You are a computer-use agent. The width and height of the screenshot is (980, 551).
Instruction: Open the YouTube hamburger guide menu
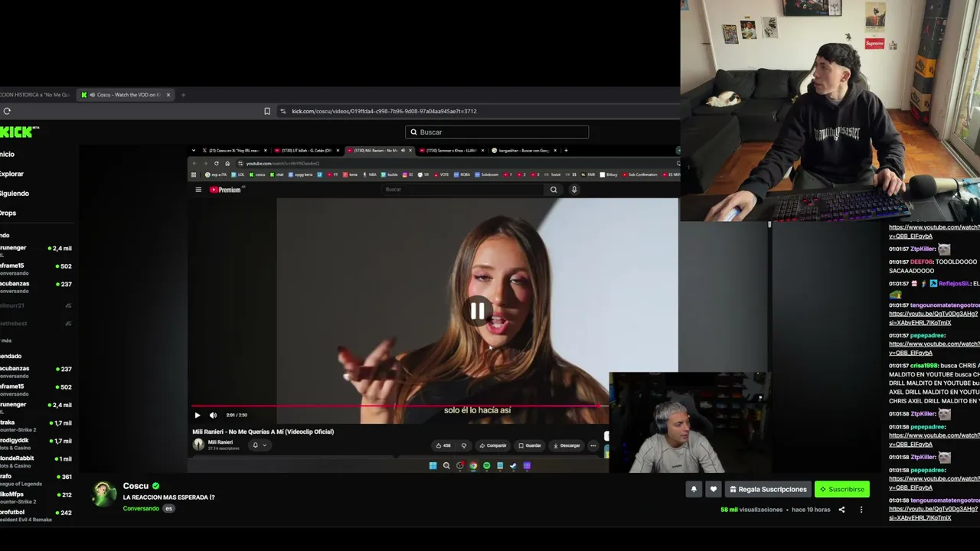(198, 190)
